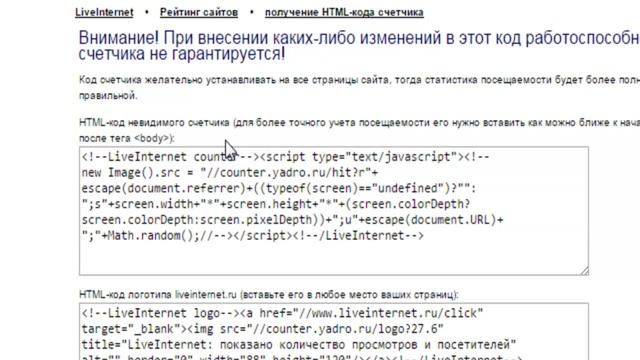Image resolution: width=640 pixels, height=360 pixels.
Task: Click code line '<!--LiveInternet counter-->'
Action: point(171,157)
